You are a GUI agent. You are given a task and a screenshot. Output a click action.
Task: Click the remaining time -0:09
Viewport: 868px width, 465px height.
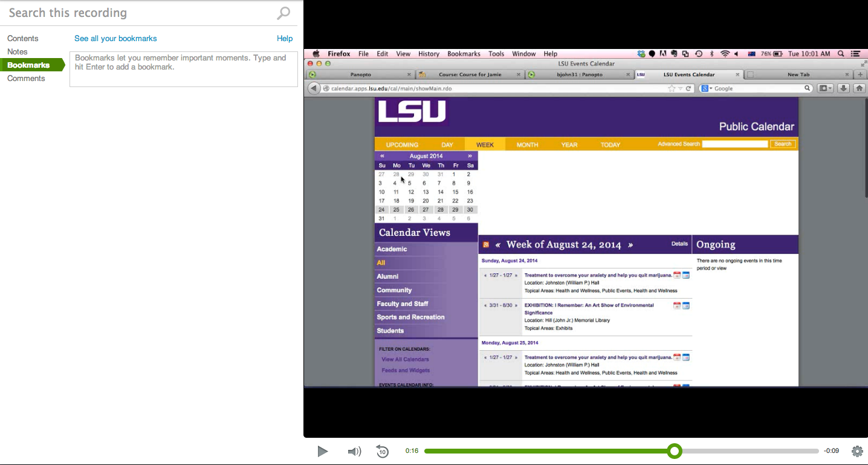pos(832,451)
